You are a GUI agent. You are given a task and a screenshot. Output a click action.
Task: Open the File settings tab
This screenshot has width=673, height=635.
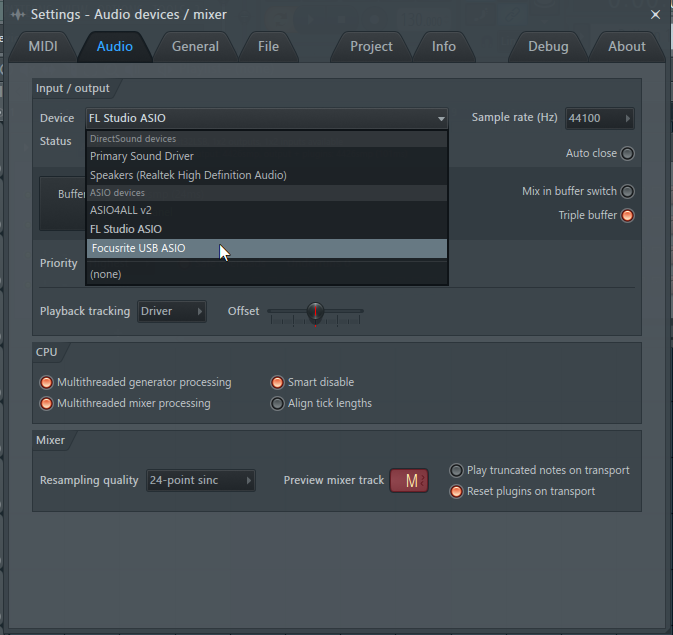tap(268, 46)
